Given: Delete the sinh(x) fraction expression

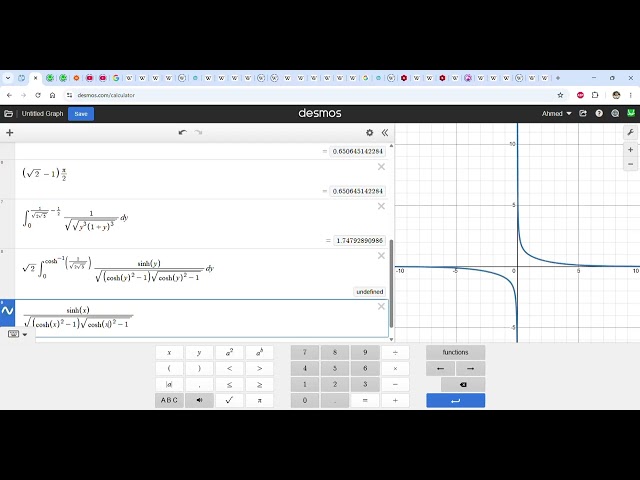Looking at the screenshot, I should coord(381,307).
